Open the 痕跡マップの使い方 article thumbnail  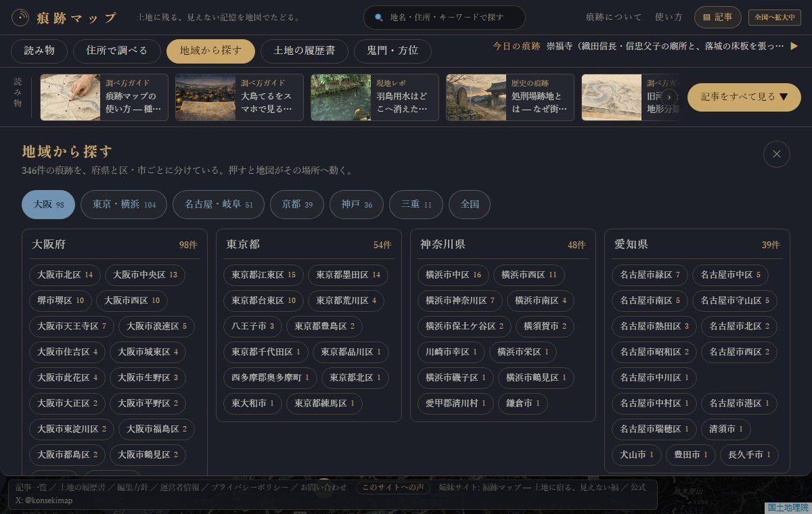point(71,97)
